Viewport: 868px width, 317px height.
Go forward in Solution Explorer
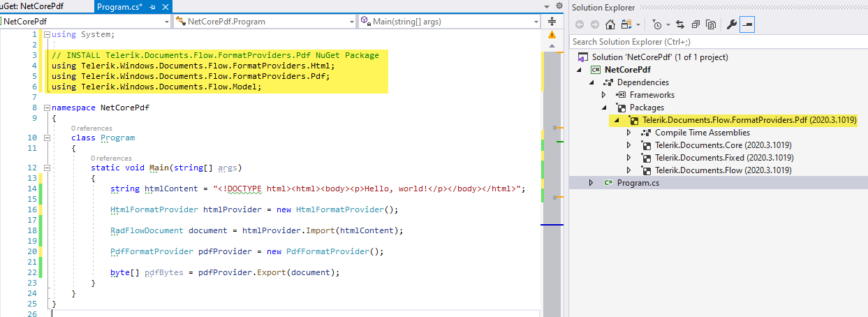(x=595, y=25)
